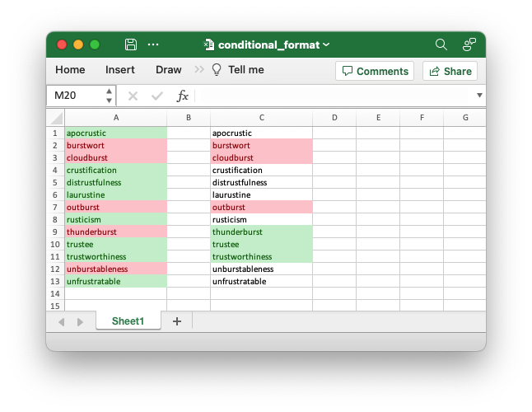Viewport: 532px width, 412px height.
Task: Select green cell containing trustworthiness in column C
Action: pos(261,256)
